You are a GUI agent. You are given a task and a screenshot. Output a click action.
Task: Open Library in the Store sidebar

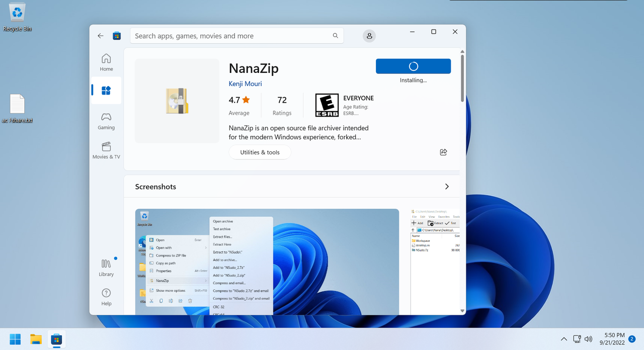(x=106, y=268)
